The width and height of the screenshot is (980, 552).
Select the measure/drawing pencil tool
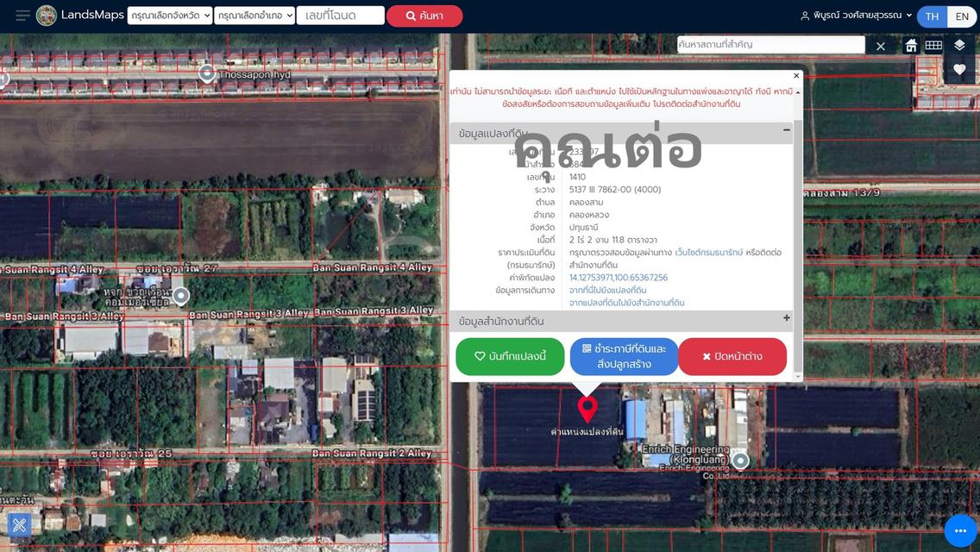(19, 524)
